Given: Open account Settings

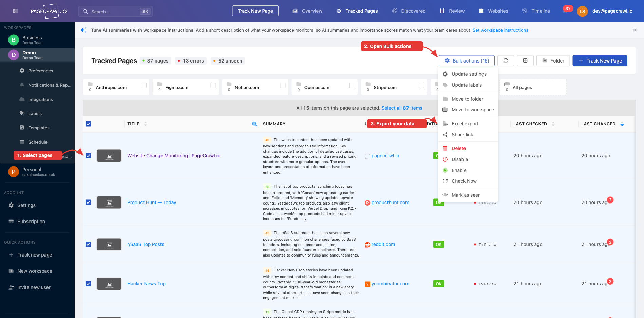Looking at the screenshot, I should pyautogui.click(x=26, y=205).
